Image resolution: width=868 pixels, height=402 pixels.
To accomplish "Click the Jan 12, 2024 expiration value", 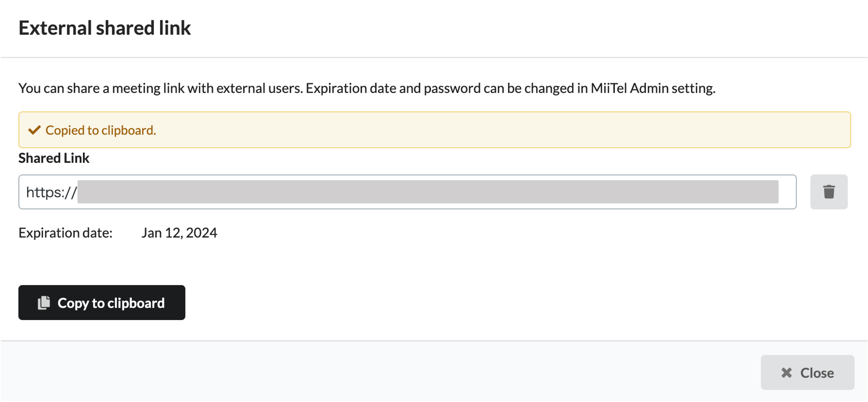I will point(179,233).
